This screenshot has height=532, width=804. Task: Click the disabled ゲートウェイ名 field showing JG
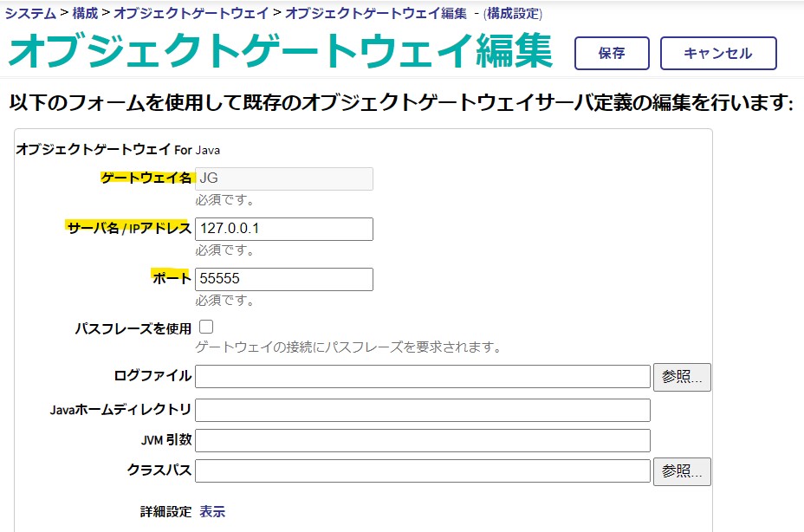click(284, 178)
